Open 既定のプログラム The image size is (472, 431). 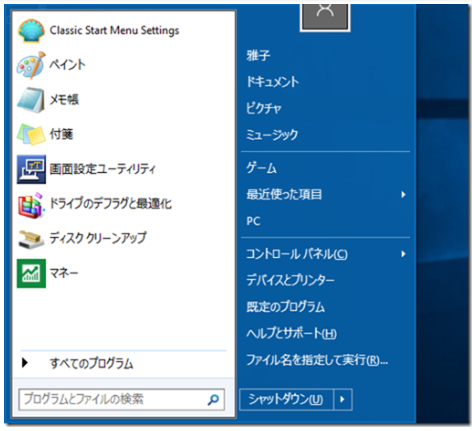tap(285, 307)
